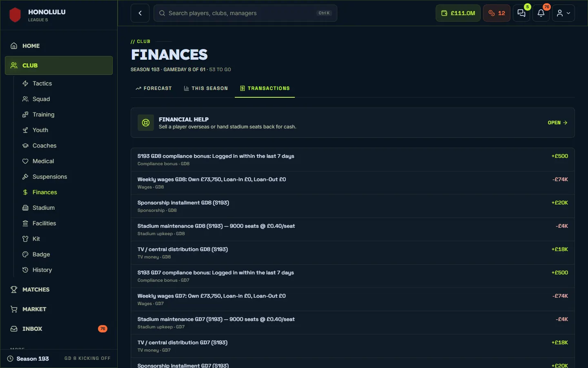Open the INBOX with 76 unread
Viewport: 588px width, 368px height.
59,329
